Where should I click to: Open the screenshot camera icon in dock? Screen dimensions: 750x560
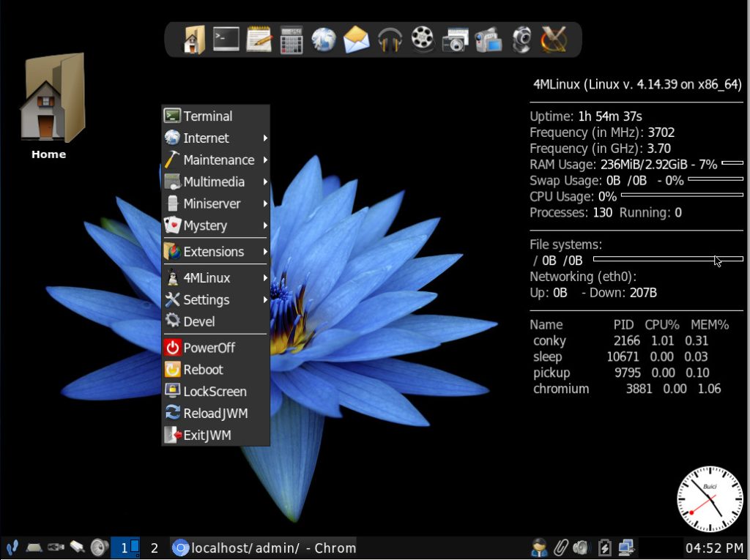coord(455,40)
